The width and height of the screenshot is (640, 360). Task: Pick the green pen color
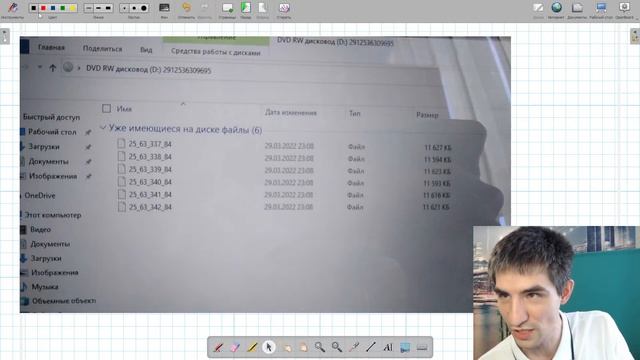62,8
